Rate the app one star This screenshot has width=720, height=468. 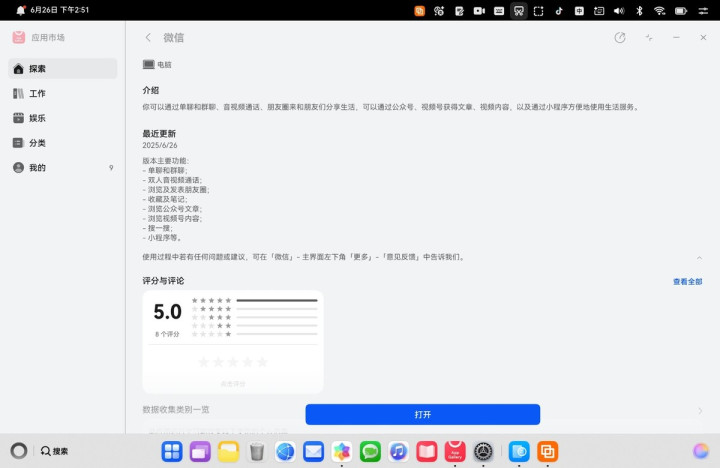coord(203,362)
